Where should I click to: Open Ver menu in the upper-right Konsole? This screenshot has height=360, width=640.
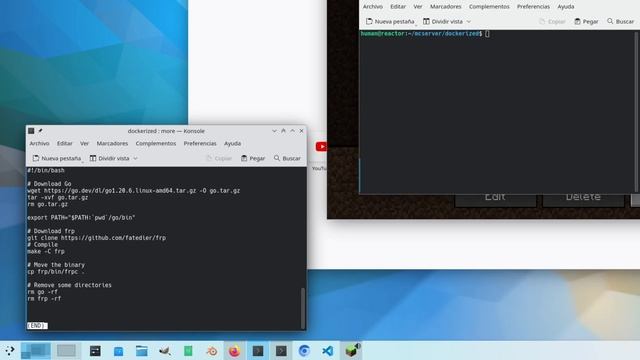pyautogui.click(x=418, y=7)
